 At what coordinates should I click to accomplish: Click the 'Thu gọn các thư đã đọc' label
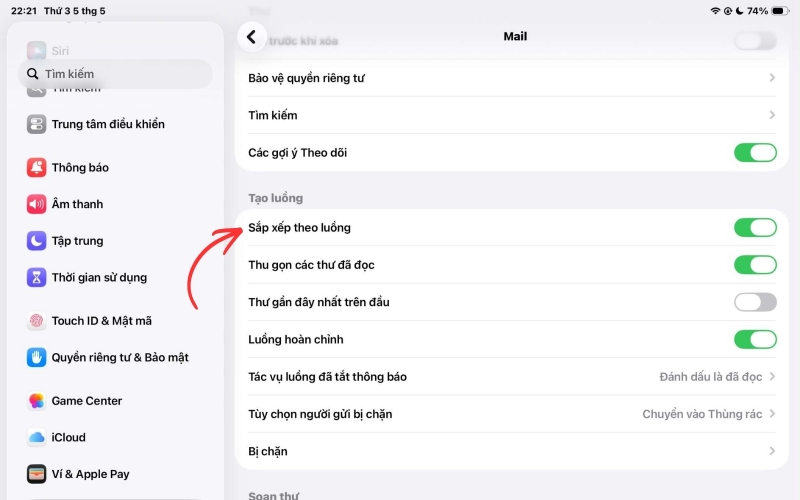(x=311, y=265)
